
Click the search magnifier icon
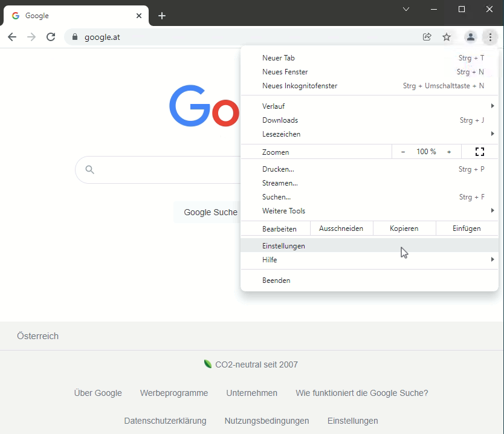pyautogui.click(x=89, y=169)
